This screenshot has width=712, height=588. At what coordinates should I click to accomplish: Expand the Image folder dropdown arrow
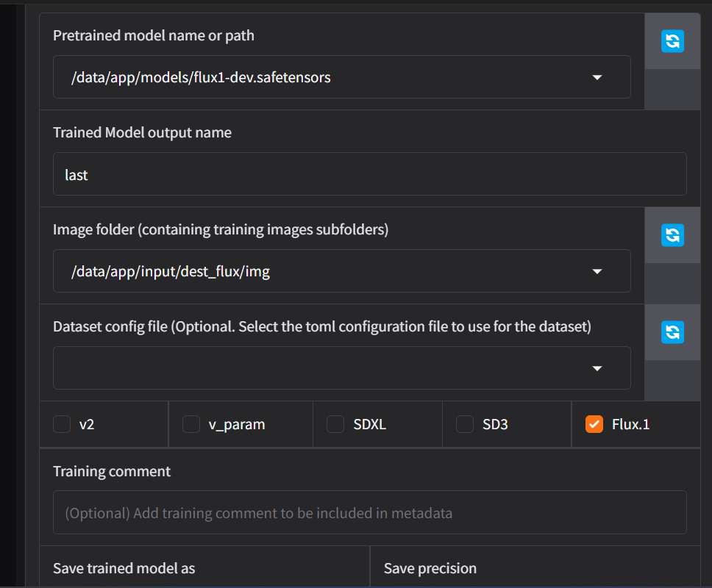tap(597, 271)
